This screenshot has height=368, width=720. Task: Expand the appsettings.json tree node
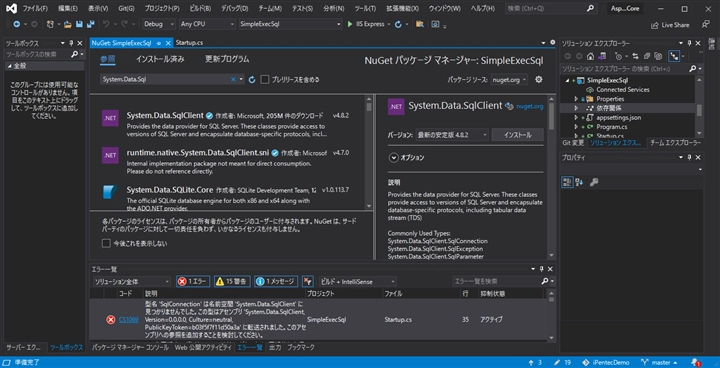[576, 118]
